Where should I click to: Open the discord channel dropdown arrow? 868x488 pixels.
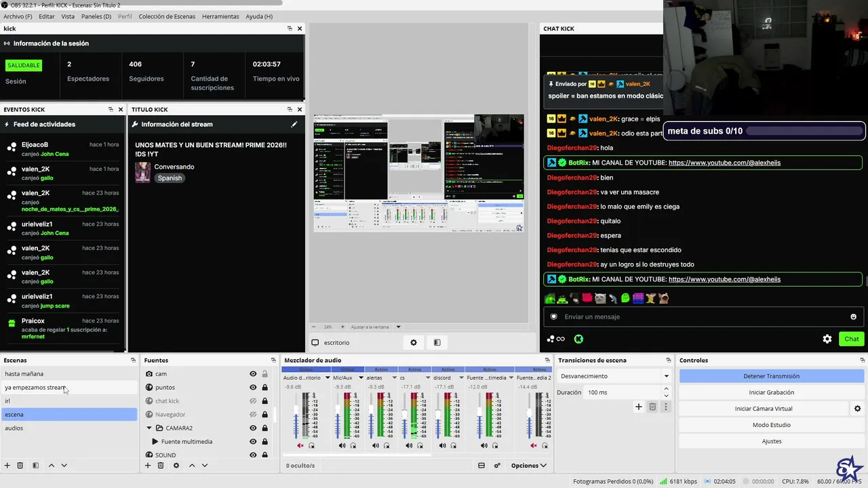tap(460, 378)
